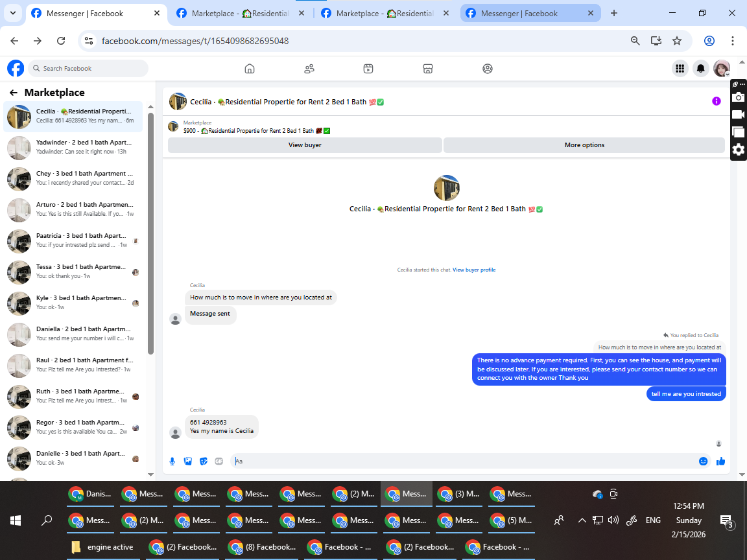Open the Groups icon in top navigation

pyautogui.click(x=488, y=69)
